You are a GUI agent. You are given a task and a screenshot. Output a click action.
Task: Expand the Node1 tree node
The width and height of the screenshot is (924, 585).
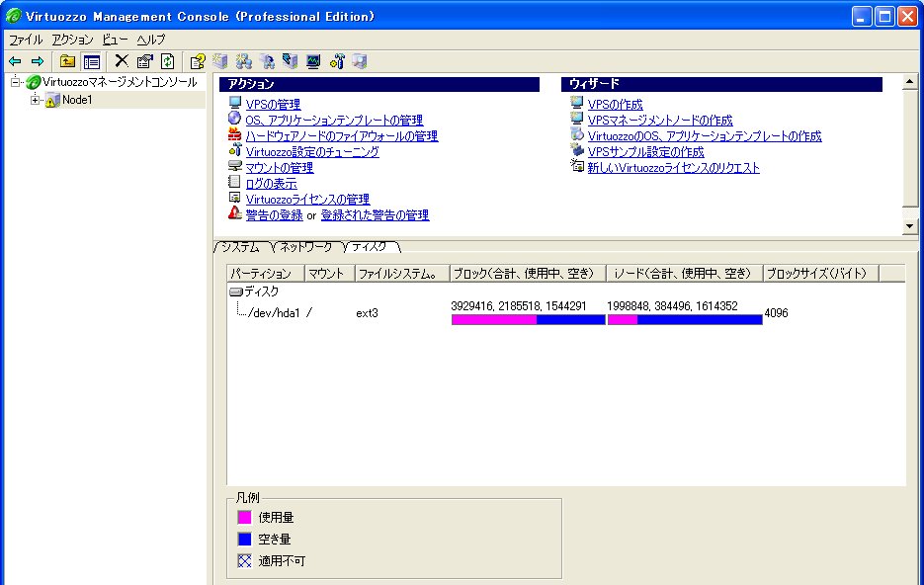[x=36, y=100]
